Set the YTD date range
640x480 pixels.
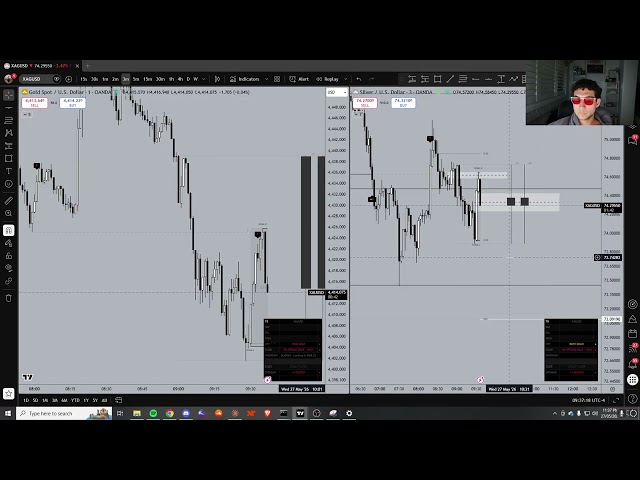click(x=75, y=400)
